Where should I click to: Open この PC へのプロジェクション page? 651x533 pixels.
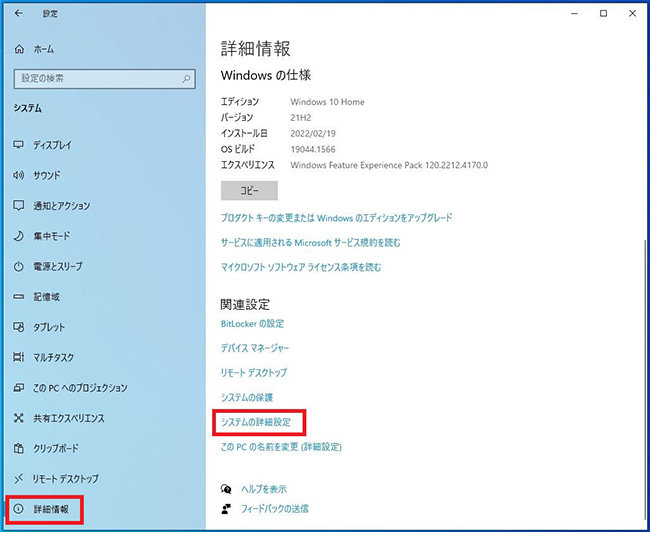(x=80, y=388)
